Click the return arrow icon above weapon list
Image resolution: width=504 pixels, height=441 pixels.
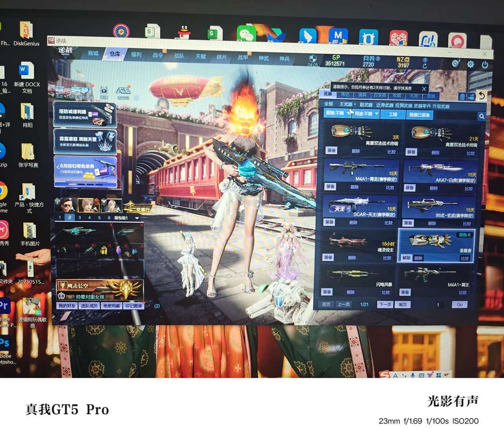pos(481,96)
